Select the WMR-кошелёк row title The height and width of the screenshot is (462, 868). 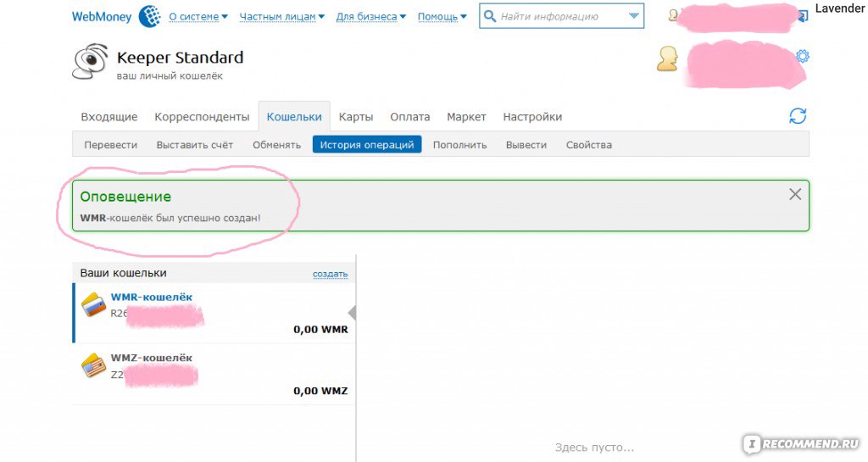(152, 297)
